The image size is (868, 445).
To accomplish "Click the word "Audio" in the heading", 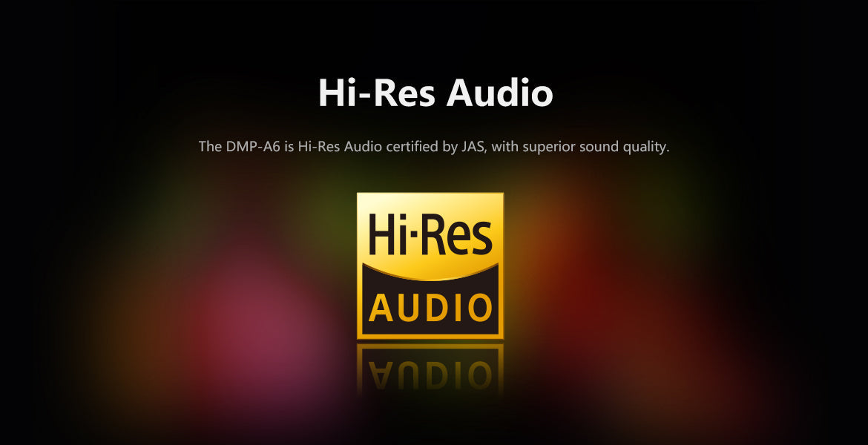I will pyautogui.click(x=501, y=94).
